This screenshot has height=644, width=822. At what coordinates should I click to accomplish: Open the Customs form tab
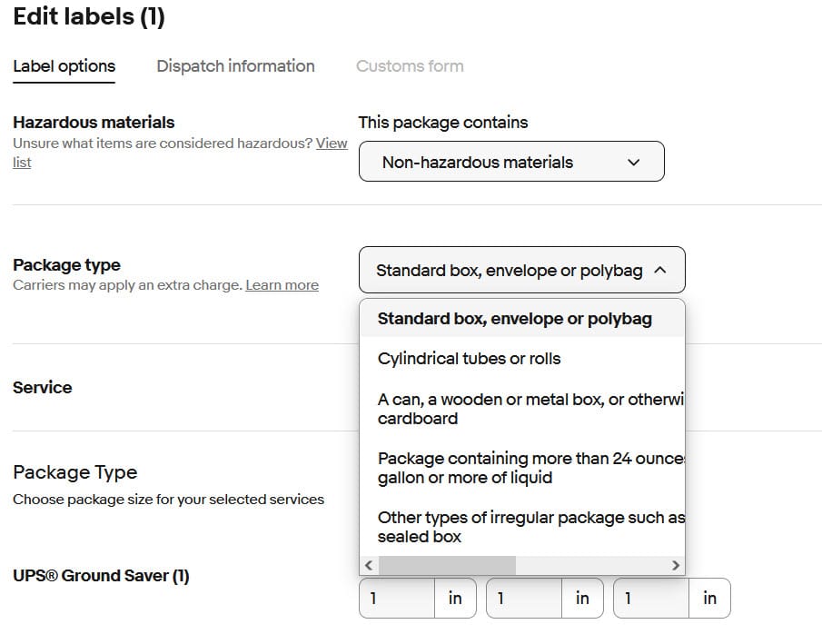pos(410,66)
